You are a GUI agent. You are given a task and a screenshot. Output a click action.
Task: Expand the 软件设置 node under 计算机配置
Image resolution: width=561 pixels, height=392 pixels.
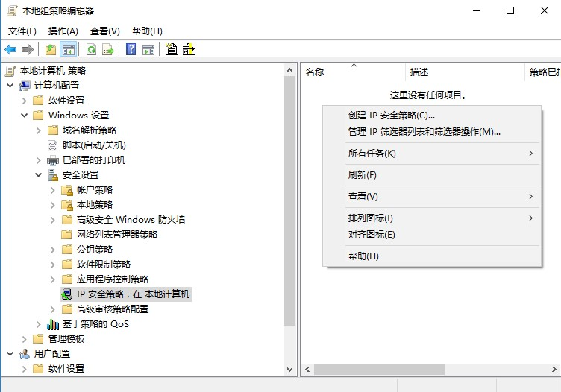[25, 101]
